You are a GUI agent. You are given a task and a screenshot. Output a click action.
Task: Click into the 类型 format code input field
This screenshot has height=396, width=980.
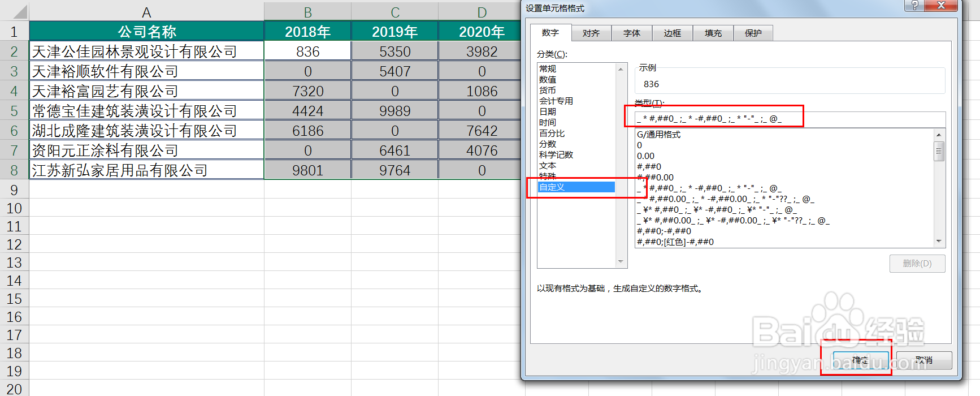790,119
